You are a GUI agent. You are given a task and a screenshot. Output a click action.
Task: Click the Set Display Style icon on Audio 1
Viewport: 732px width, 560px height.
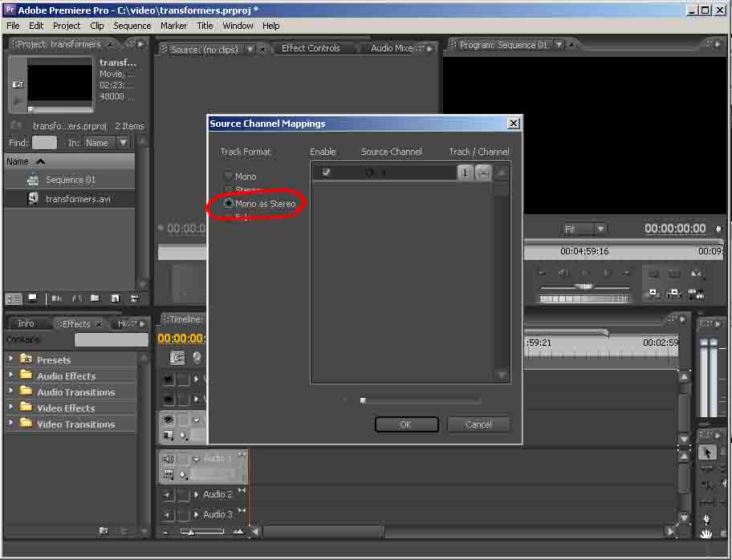pyautogui.click(x=168, y=475)
